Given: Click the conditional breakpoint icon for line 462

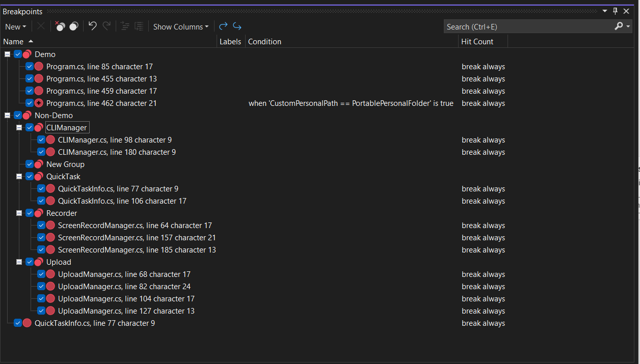Looking at the screenshot, I should (39, 103).
